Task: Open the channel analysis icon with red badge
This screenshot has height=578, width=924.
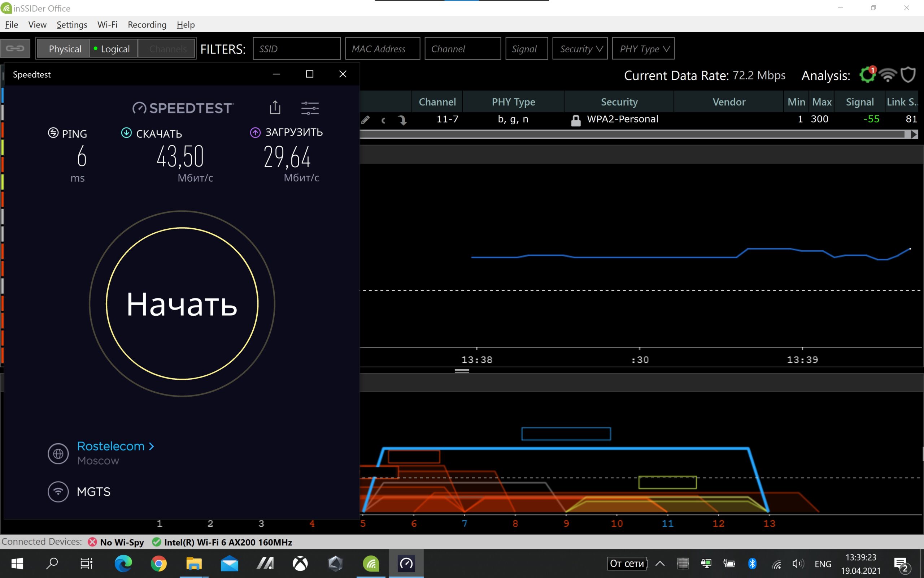Action: point(867,74)
